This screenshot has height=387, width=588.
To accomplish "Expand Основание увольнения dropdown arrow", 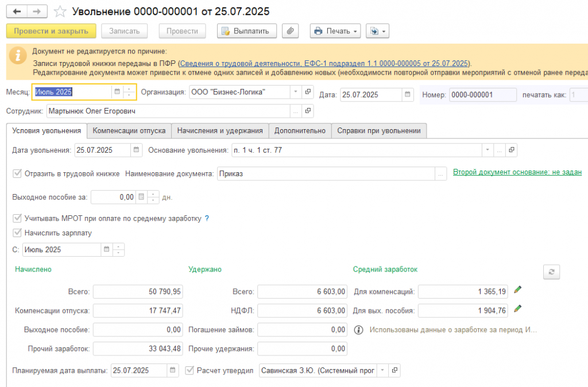I will click(487, 150).
